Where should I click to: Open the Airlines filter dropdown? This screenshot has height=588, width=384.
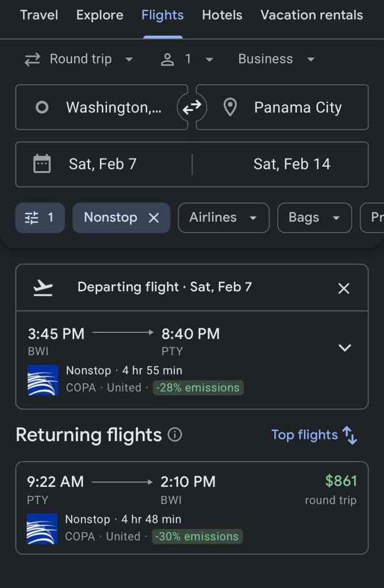(223, 218)
